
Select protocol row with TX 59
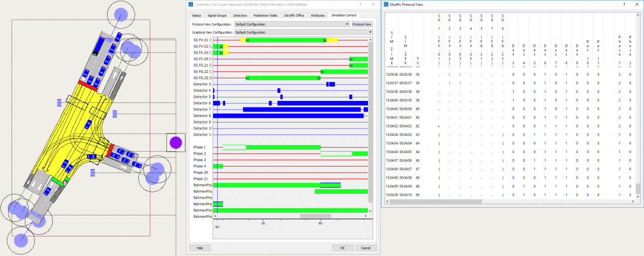point(510,100)
